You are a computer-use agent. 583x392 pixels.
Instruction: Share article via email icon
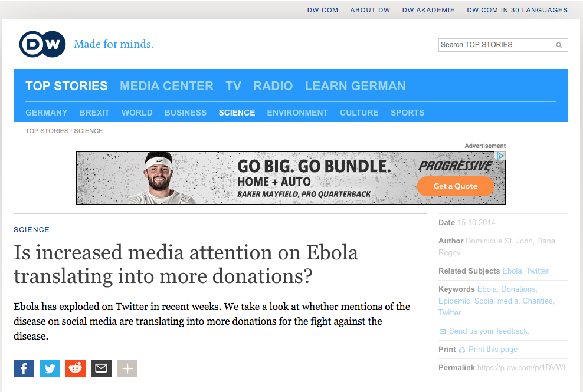[x=101, y=368]
